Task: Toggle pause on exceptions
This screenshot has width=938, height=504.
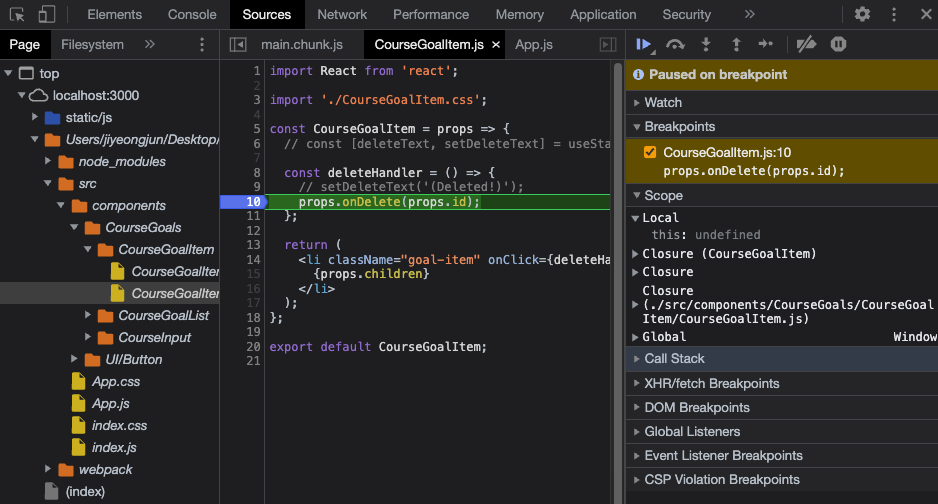Action: pos(838,44)
